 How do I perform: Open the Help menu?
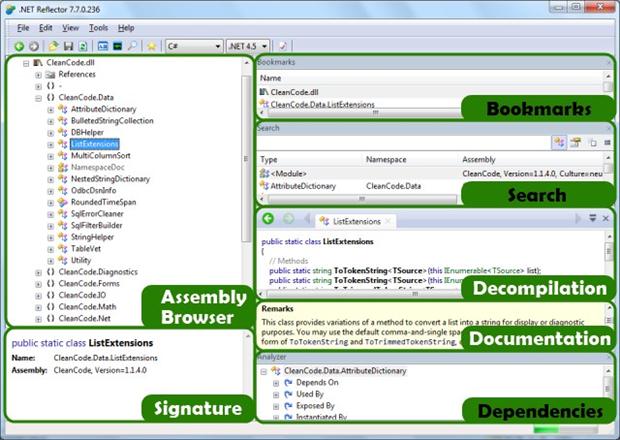pos(126,28)
